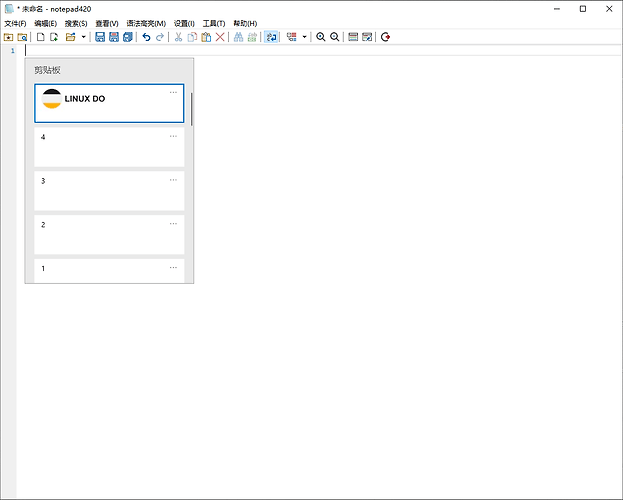This screenshot has height=500, width=623.
Task: Paste from clipboard toolbar icon
Action: (206, 37)
